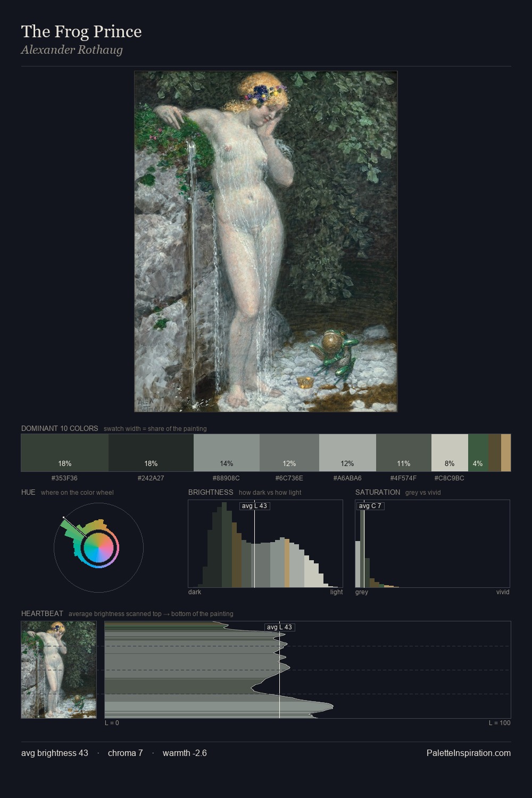Click the heartbeat brightness profile chart
The image size is (532, 798).
[307, 670]
